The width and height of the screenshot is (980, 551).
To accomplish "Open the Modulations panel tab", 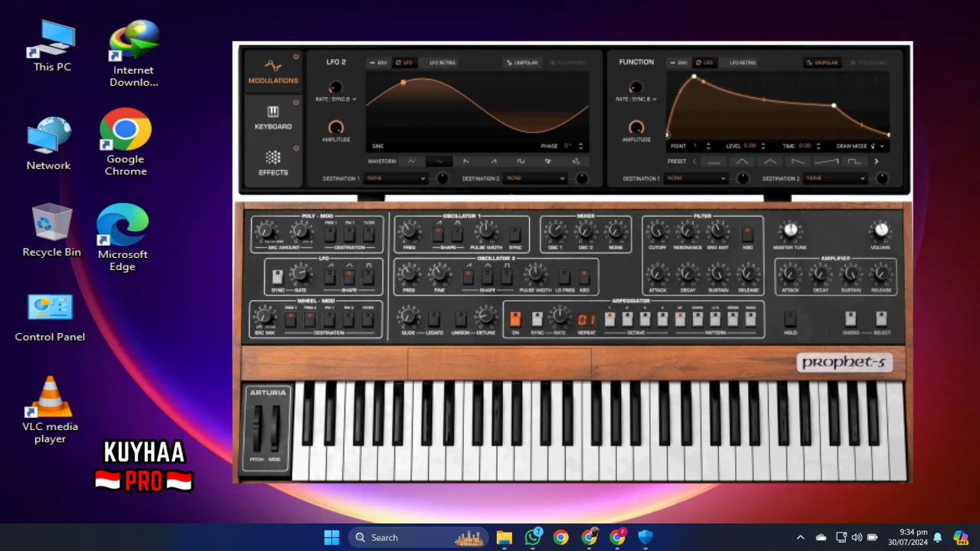I will (x=273, y=73).
